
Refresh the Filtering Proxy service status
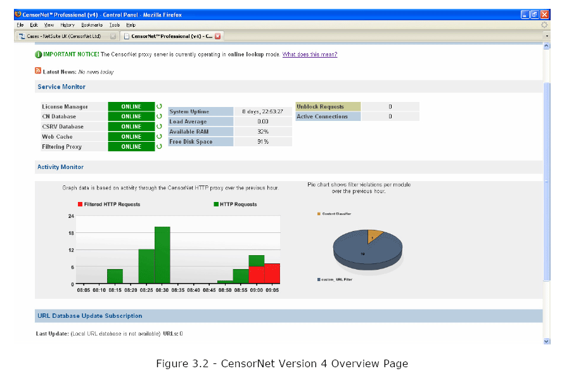(159, 146)
